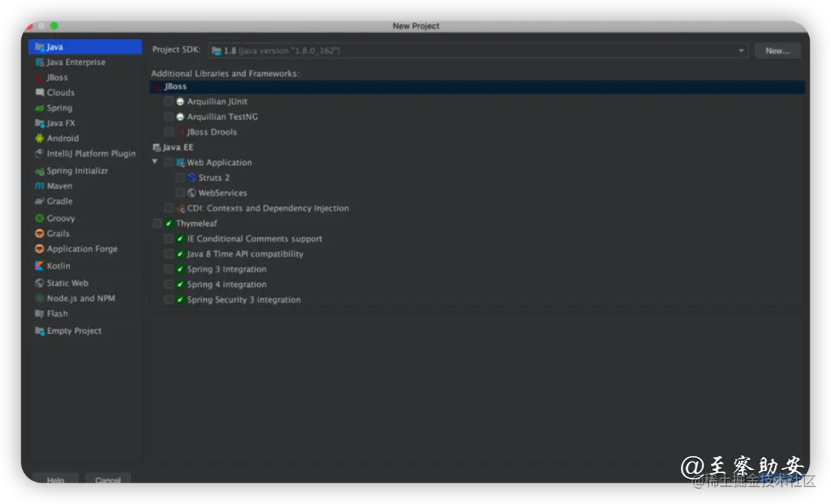Select the Kotlin logo icon

(x=39, y=266)
